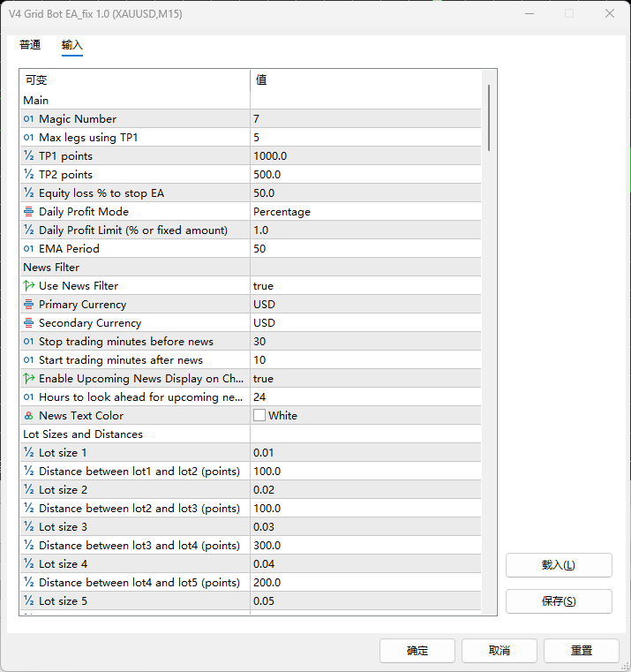Click the icon beside Hours to look ahead
Screen dimensions: 631x672
click(x=28, y=396)
